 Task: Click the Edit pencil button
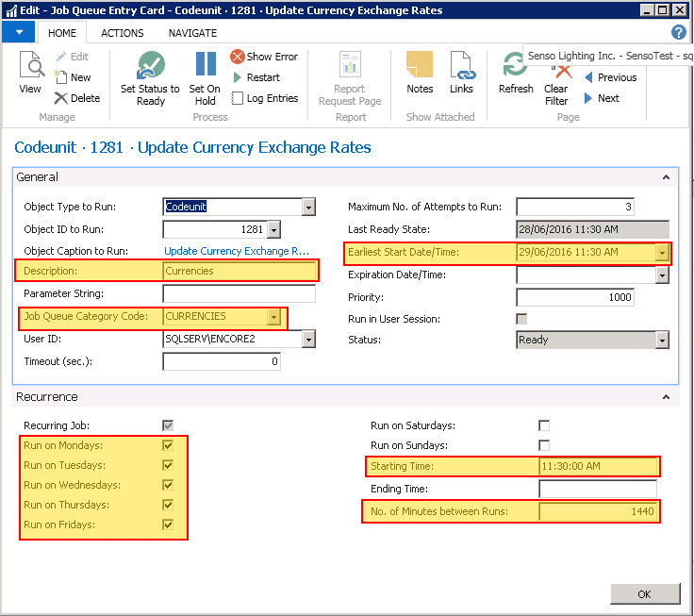pos(72,57)
